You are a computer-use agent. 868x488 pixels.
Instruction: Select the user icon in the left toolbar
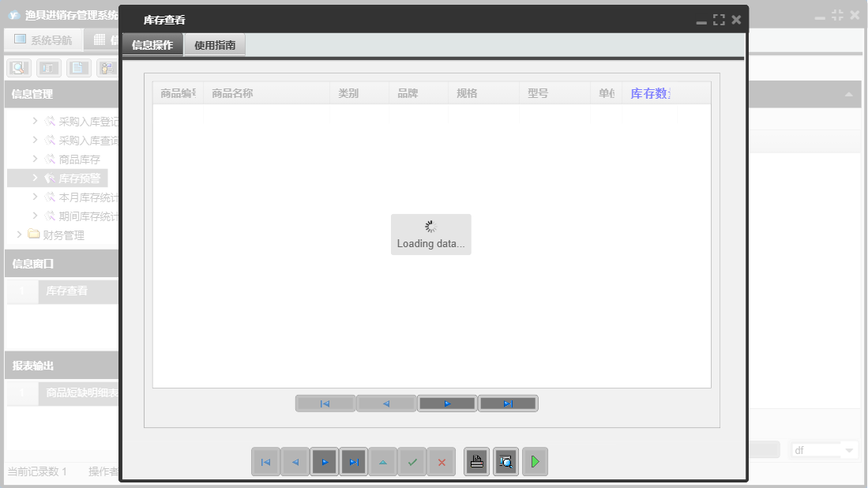(x=107, y=67)
